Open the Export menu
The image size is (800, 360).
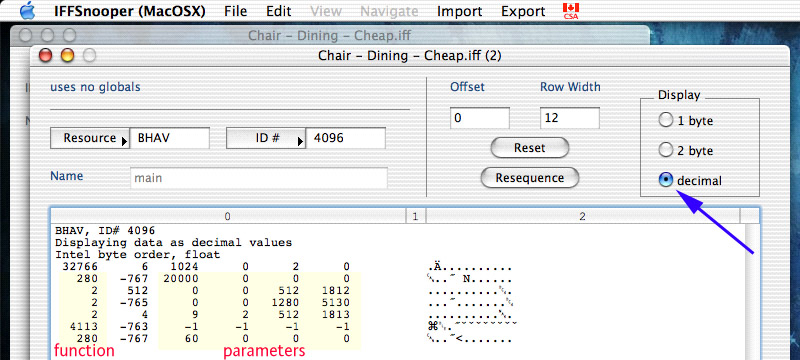coord(523,11)
